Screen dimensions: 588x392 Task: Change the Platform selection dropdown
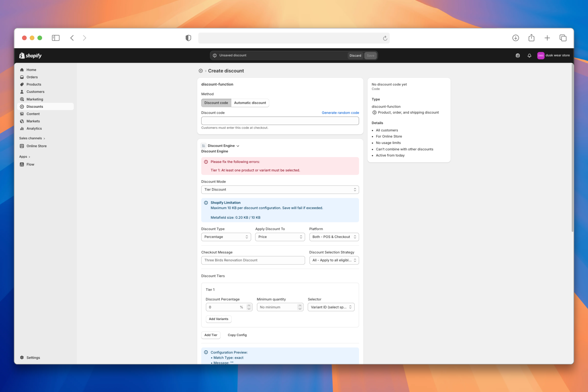[334, 237]
